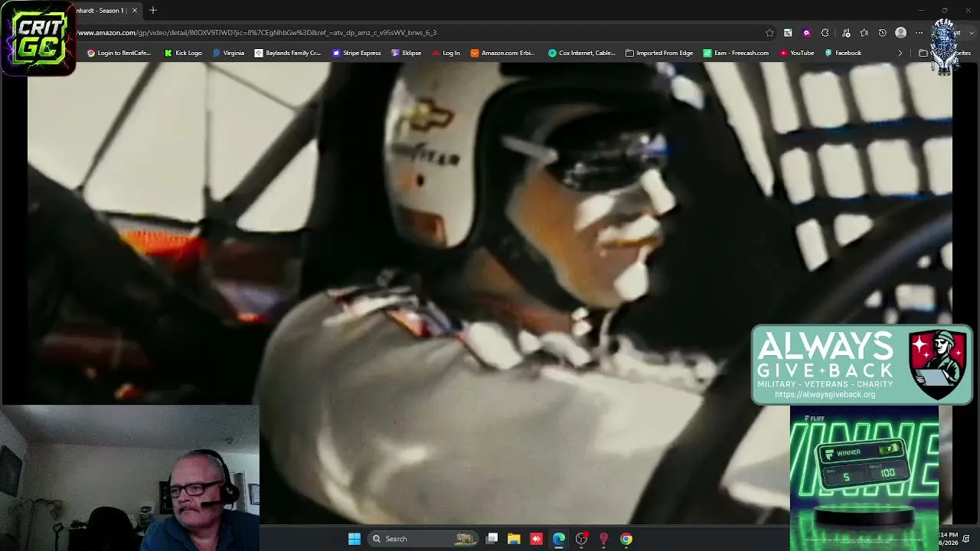The image size is (980, 551).
Task: Open the Cox Internet, Cable... bookmark
Action: tap(581, 53)
